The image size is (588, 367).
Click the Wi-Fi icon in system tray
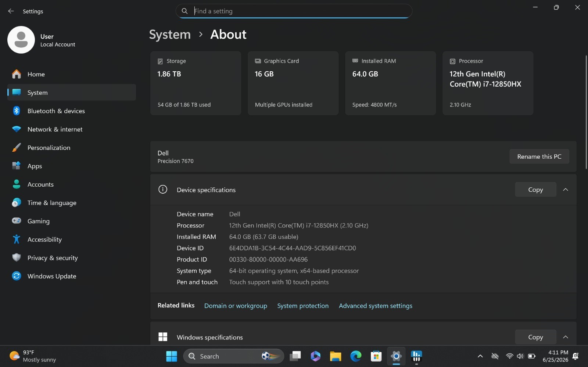pyautogui.click(x=509, y=356)
